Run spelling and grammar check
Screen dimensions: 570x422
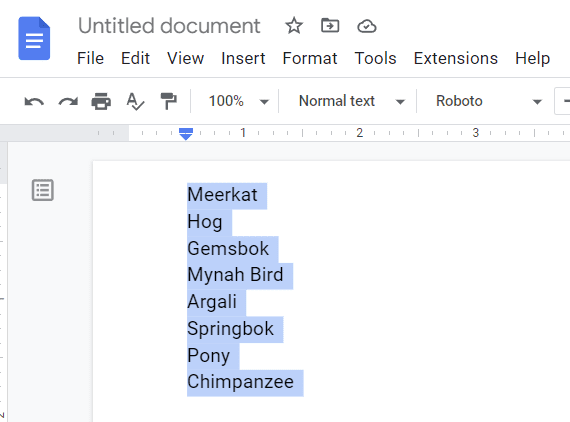point(135,101)
